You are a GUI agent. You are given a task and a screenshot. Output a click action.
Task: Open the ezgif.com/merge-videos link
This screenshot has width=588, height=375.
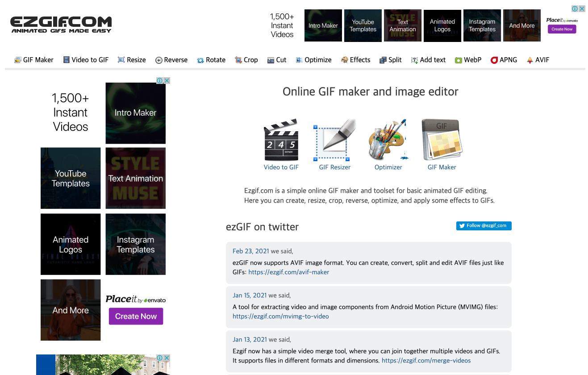[426, 360]
